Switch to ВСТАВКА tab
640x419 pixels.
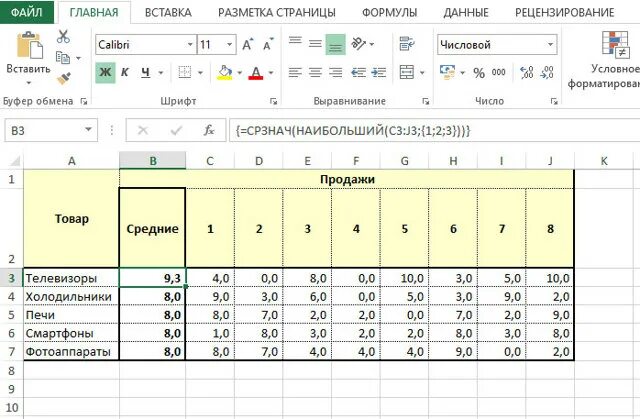pyautogui.click(x=168, y=12)
